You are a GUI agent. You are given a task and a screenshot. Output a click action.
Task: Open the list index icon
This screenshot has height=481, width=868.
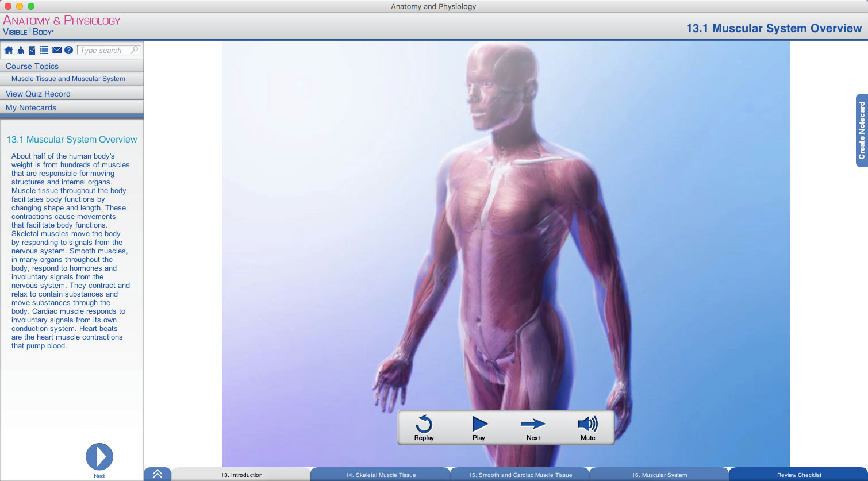(44, 51)
